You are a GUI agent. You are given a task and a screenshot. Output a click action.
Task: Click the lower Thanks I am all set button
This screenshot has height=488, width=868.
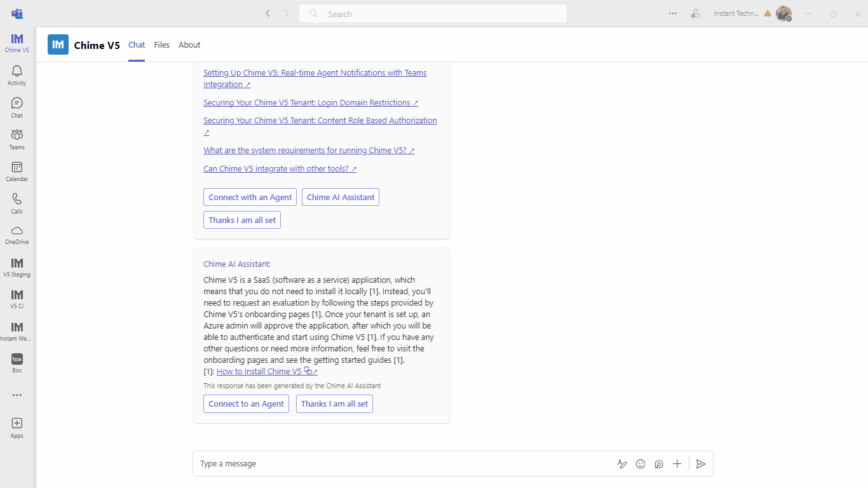(x=334, y=403)
